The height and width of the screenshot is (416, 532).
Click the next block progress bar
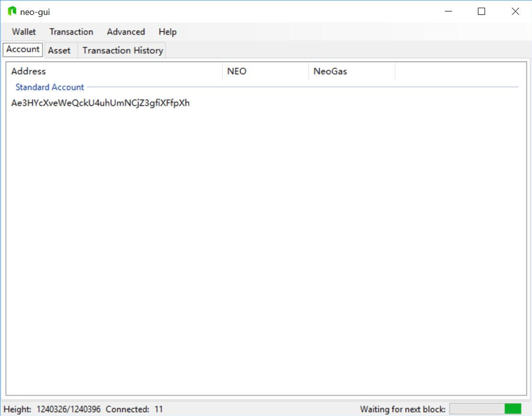click(485, 409)
